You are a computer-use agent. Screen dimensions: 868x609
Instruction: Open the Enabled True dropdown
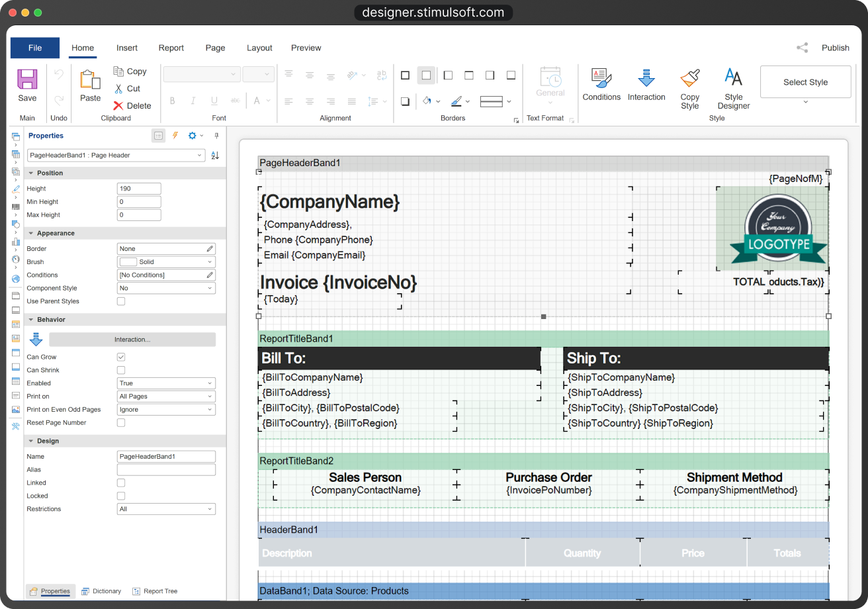coord(166,383)
